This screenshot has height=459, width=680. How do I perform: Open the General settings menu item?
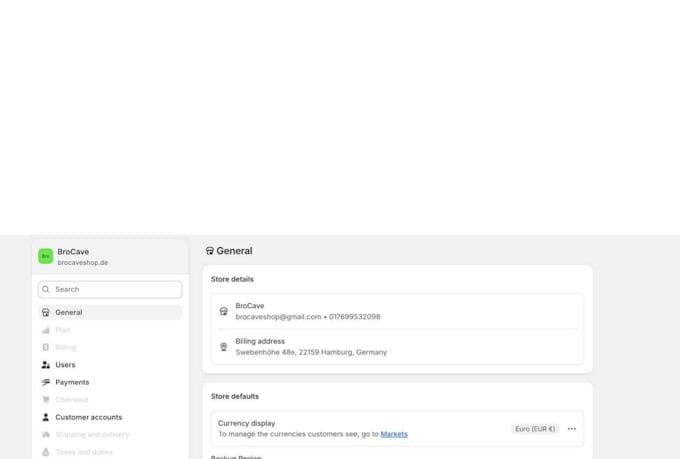click(x=110, y=312)
